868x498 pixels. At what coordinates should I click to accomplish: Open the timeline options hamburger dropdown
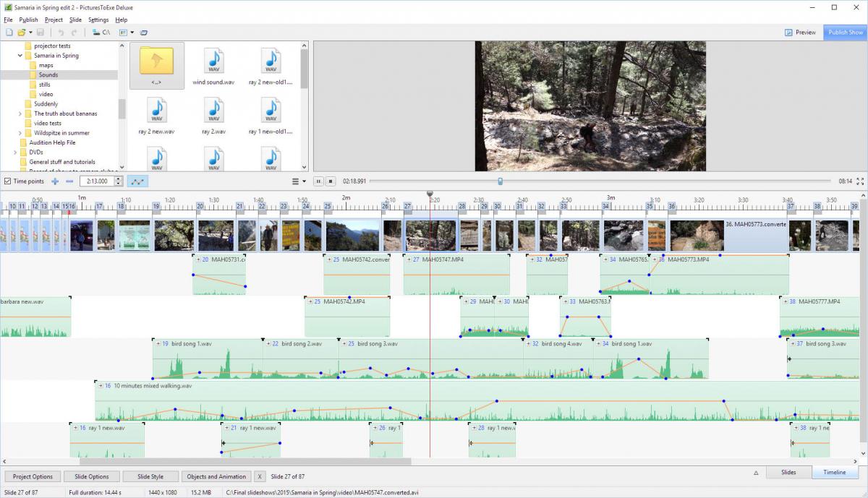(299, 181)
